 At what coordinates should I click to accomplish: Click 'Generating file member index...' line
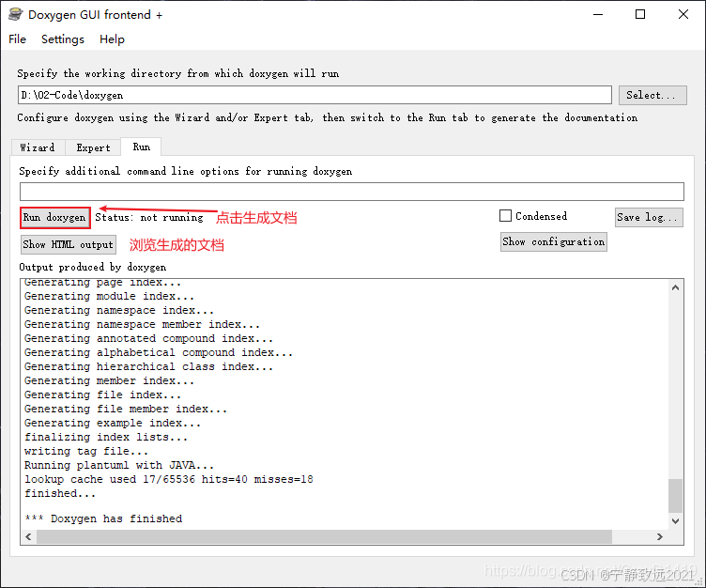pyautogui.click(x=126, y=409)
